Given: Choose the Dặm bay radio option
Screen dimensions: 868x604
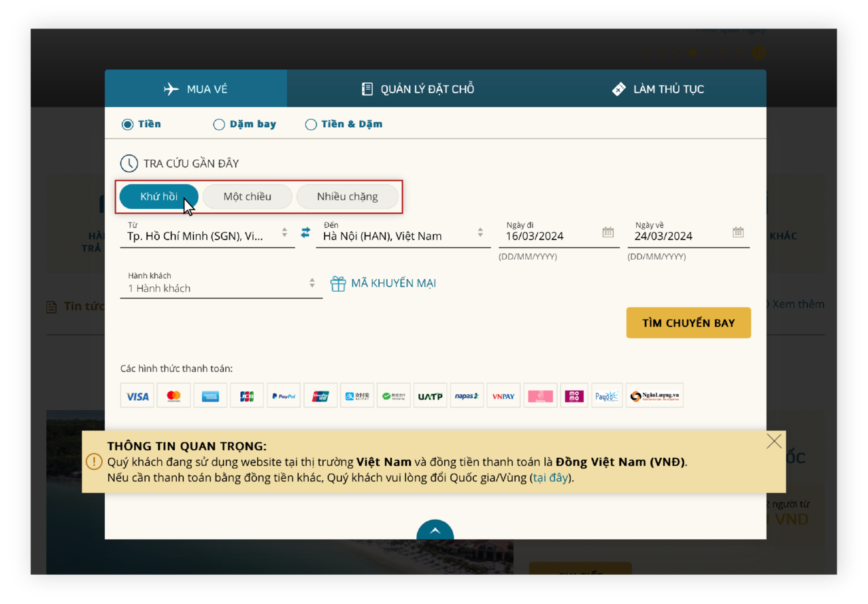Looking at the screenshot, I should (219, 124).
